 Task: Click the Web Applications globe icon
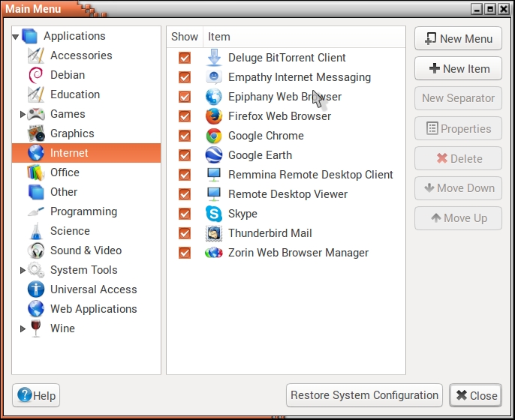coord(36,309)
